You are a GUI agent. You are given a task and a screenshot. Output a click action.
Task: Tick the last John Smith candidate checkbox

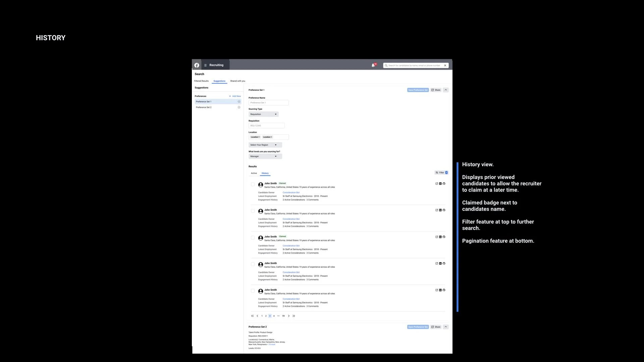click(253, 291)
